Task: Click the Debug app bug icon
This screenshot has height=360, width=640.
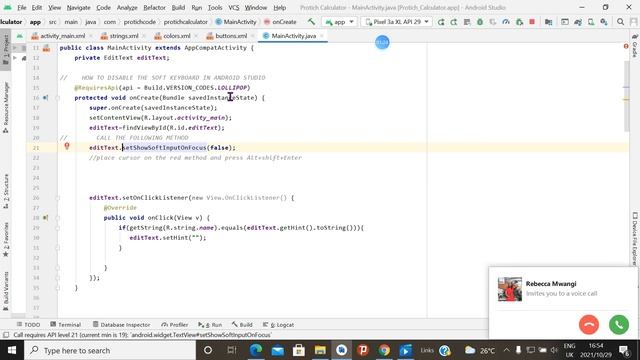Action: click(x=480, y=22)
